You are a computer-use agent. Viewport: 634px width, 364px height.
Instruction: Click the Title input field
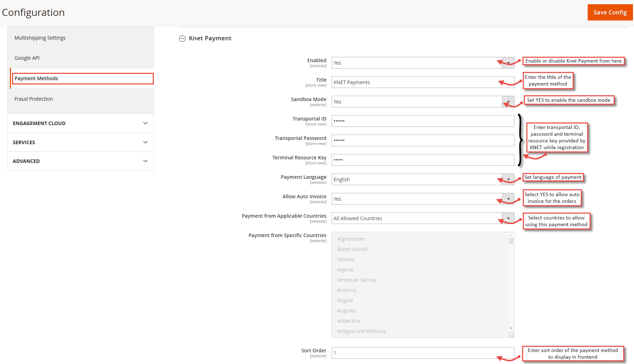point(423,82)
